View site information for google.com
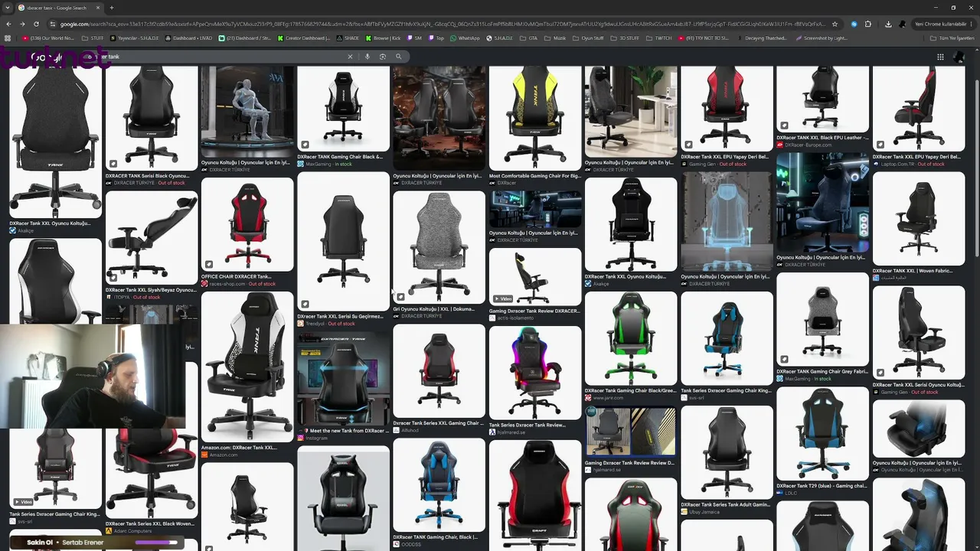This screenshot has height=551, width=980. tap(53, 24)
